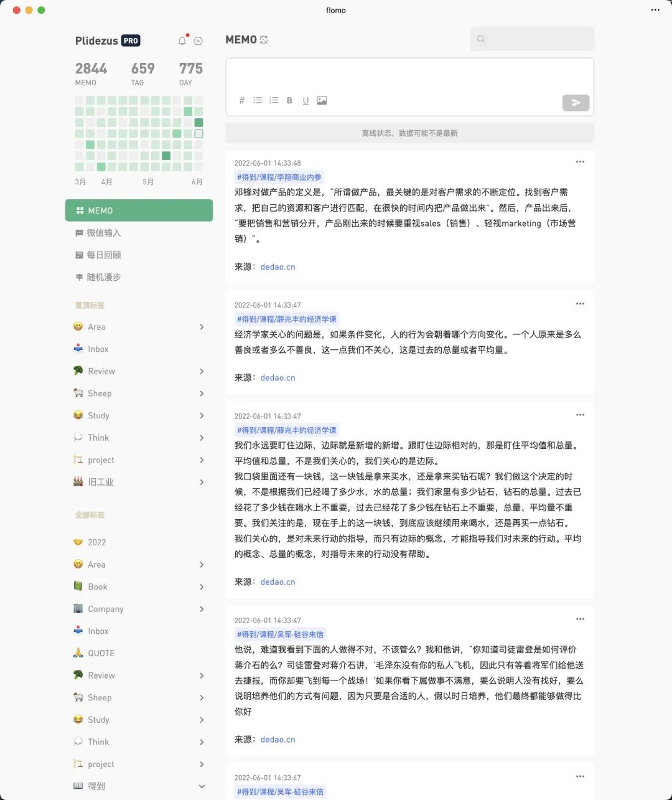Expand the 旧工业 tag
The image size is (672, 800).
pyautogui.click(x=202, y=482)
